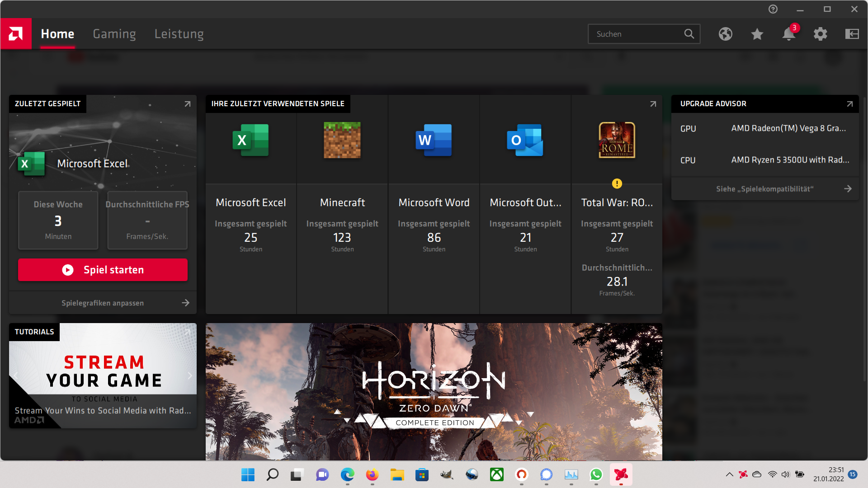Open Firefox from taskbar

tap(372, 474)
